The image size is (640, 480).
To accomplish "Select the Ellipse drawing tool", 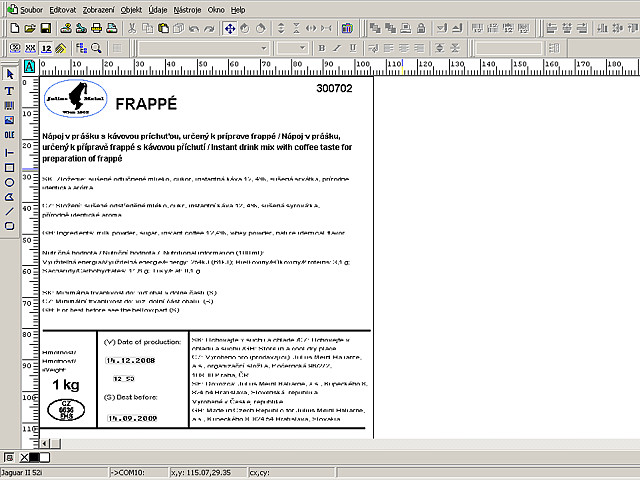I will tap(9, 182).
